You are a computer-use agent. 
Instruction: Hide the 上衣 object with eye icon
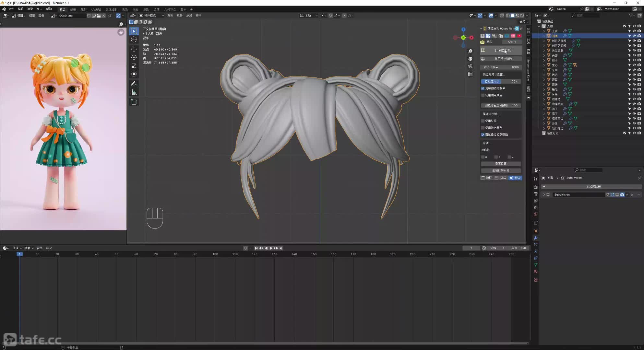[x=634, y=31]
